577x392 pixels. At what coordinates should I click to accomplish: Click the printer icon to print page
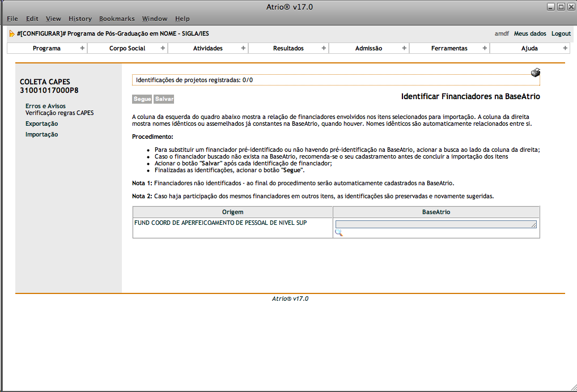pyautogui.click(x=535, y=73)
